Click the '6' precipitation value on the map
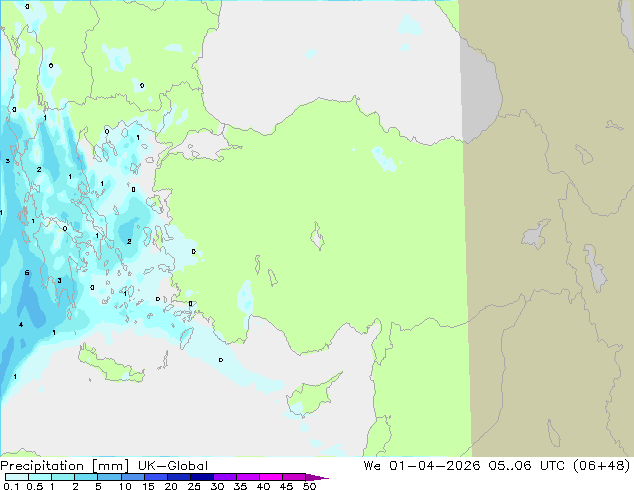The height and width of the screenshot is (490, 634). tap(27, 272)
